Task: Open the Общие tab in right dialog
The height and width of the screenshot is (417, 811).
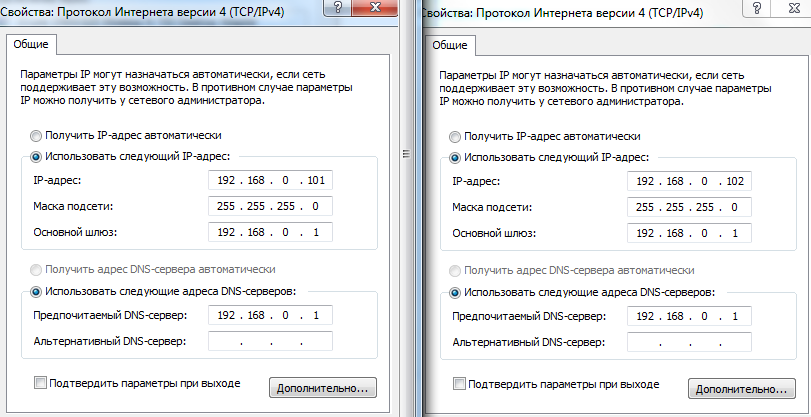Action: click(449, 45)
